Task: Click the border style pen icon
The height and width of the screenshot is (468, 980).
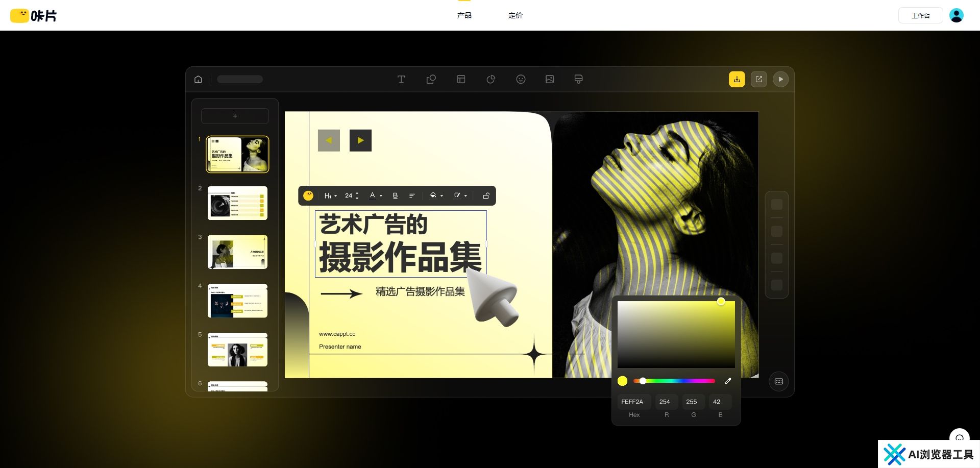Action: (x=457, y=195)
